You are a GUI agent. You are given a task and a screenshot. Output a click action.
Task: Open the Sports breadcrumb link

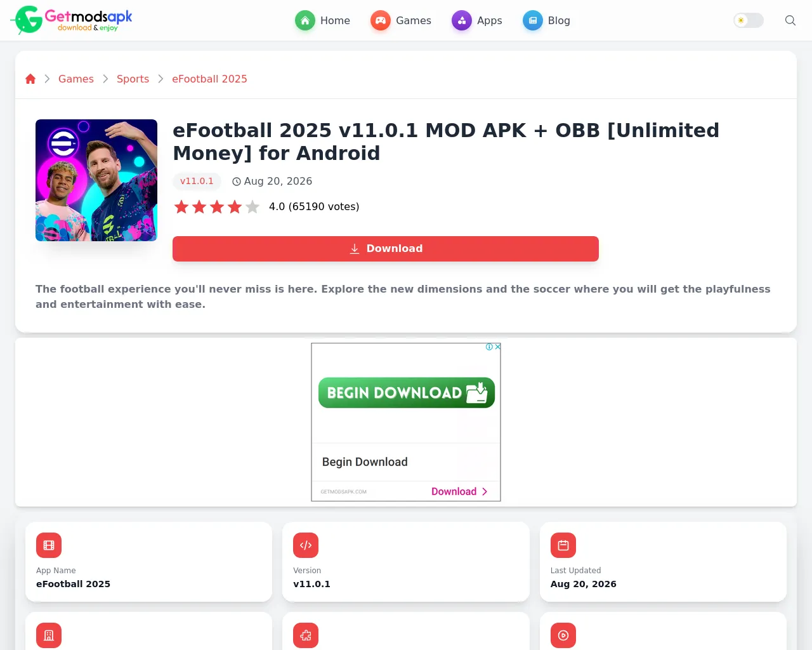(133, 79)
